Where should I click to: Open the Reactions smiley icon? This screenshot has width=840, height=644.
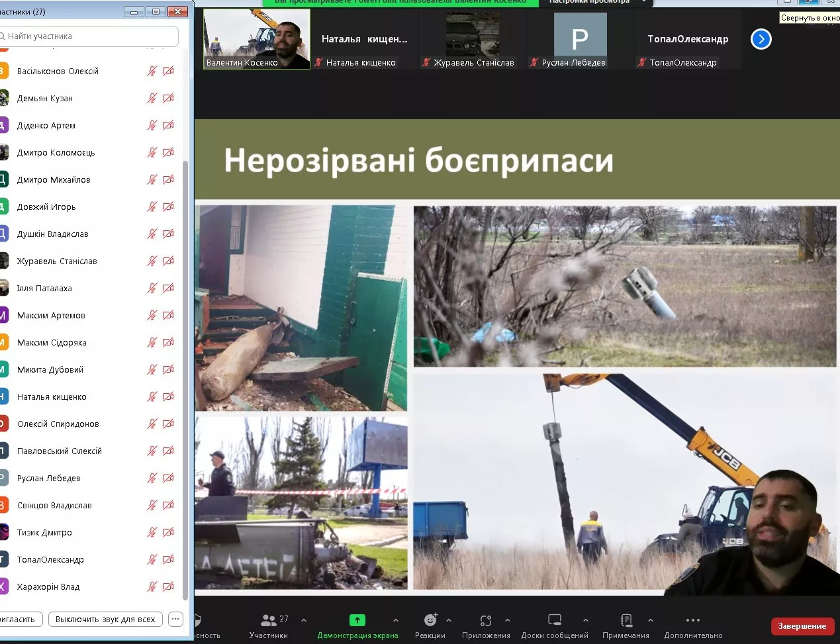click(430, 620)
